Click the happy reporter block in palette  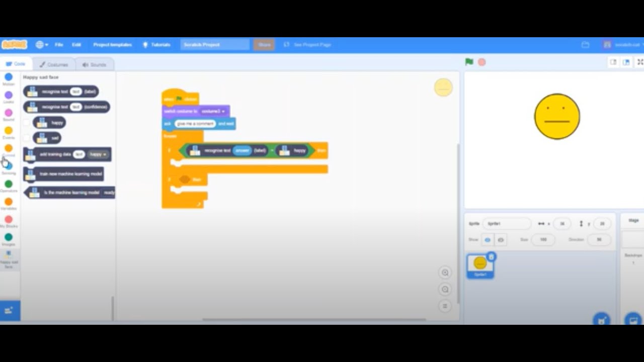[x=49, y=122]
